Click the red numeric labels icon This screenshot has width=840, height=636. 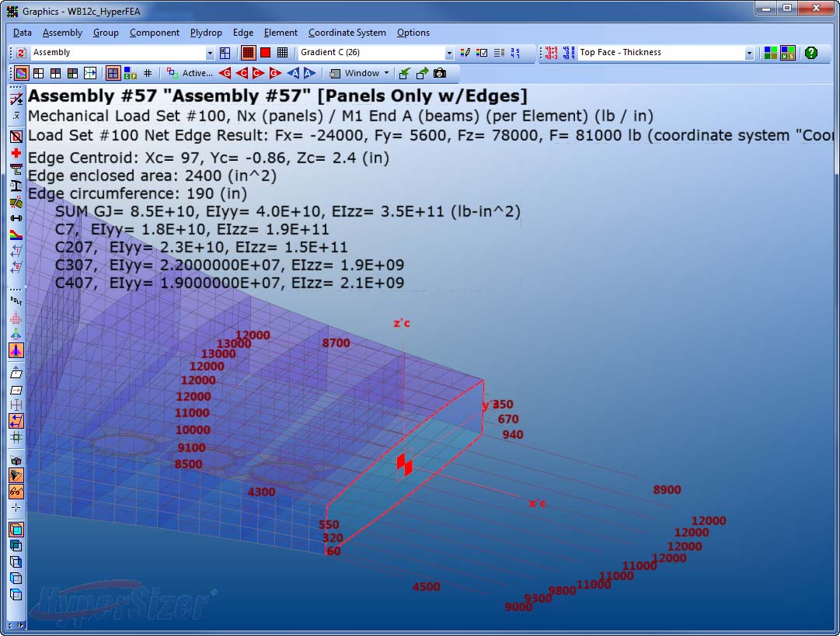[x=551, y=53]
